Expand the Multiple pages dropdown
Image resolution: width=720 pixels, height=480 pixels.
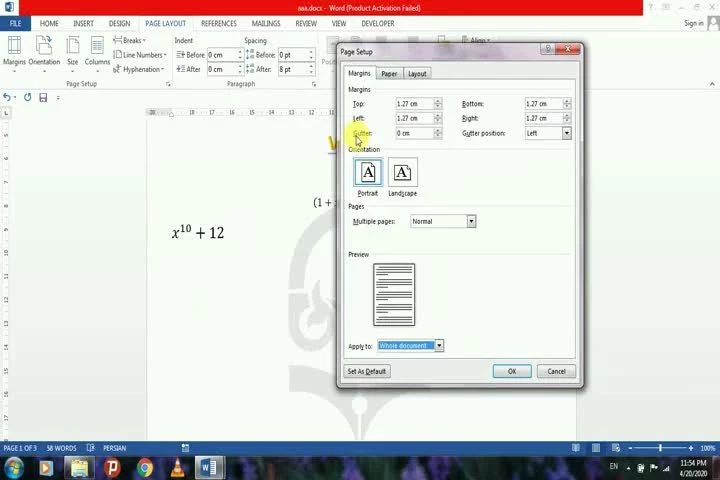coord(471,221)
